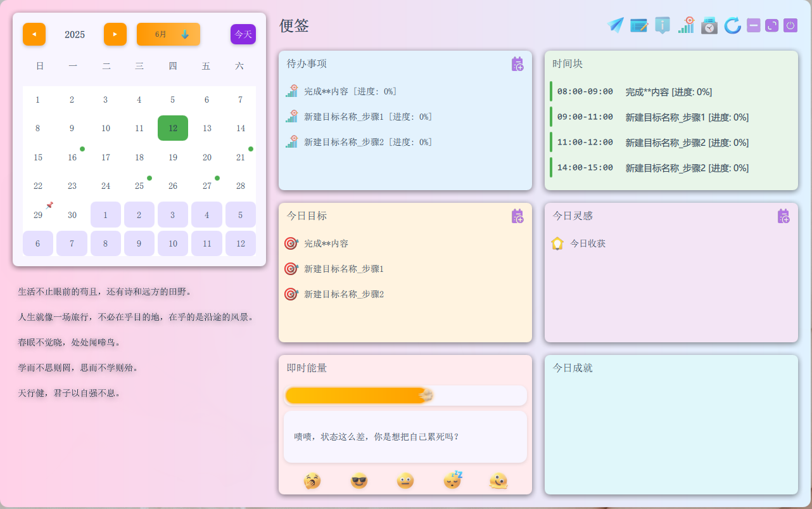This screenshot has width=812, height=509.
Task: Add goal via 今日目标 calendar-plus icon
Action: point(517,215)
